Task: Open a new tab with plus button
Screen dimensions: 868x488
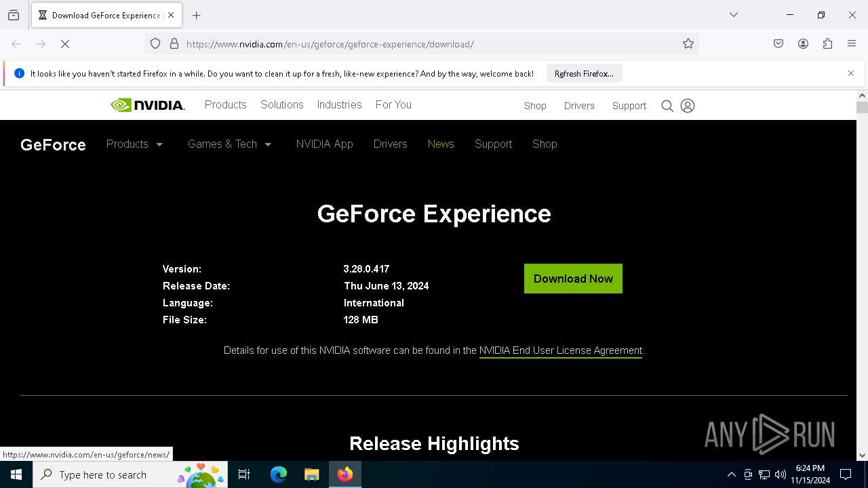Action: pyautogui.click(x=197, y=15)
